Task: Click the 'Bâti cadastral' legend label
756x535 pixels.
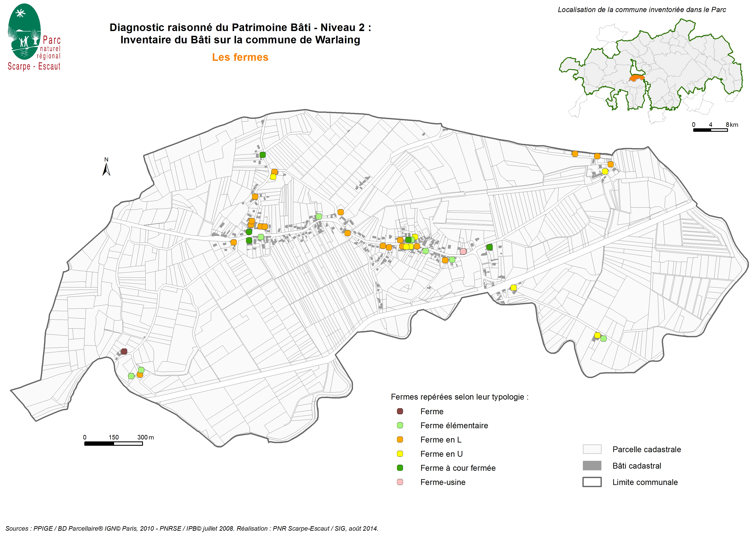Action: (x=637, y=466)
